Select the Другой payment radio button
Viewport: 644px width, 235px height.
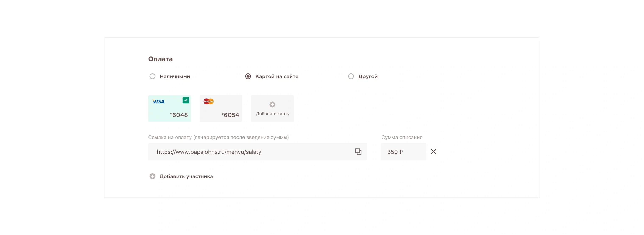point(351,76)
